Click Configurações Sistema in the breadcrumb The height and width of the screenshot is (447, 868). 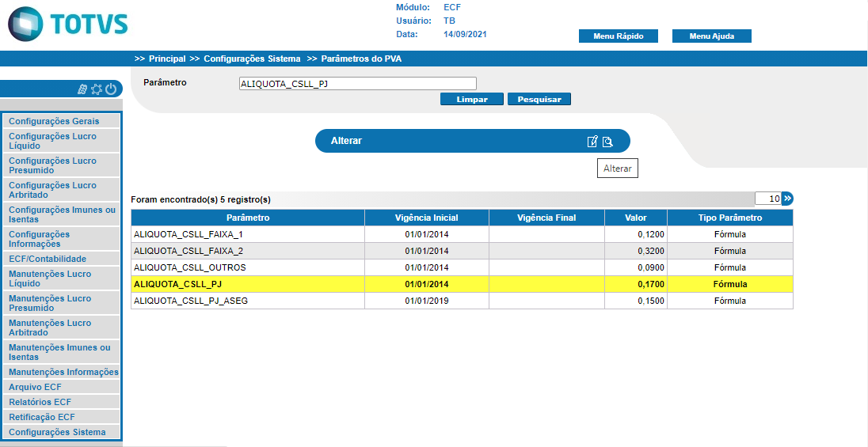pos(252,58)
